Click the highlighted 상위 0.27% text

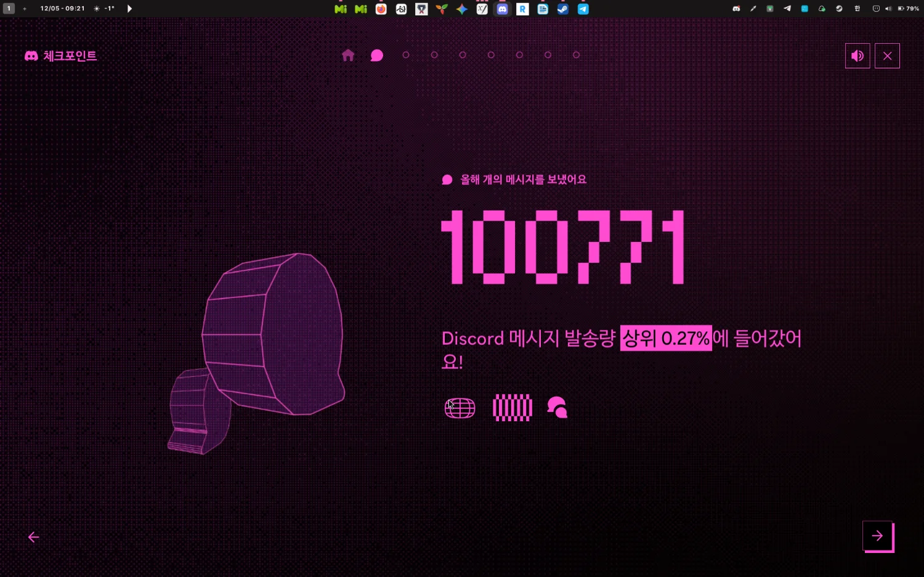tap(666, 338)
